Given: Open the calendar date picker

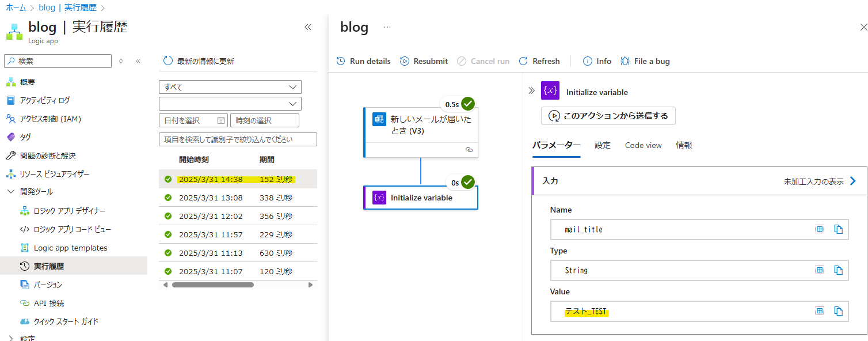Looking at the screenshot, I should [221, 120].
